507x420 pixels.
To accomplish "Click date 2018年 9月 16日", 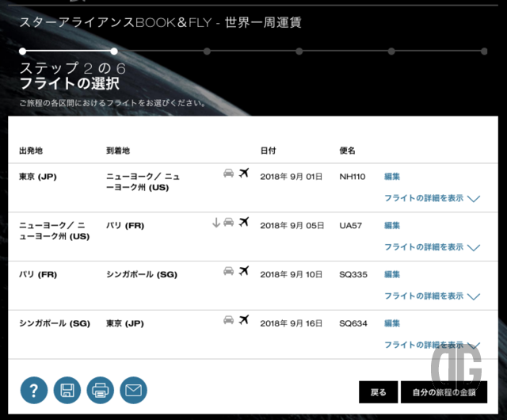I will click(x=292, y=323).
